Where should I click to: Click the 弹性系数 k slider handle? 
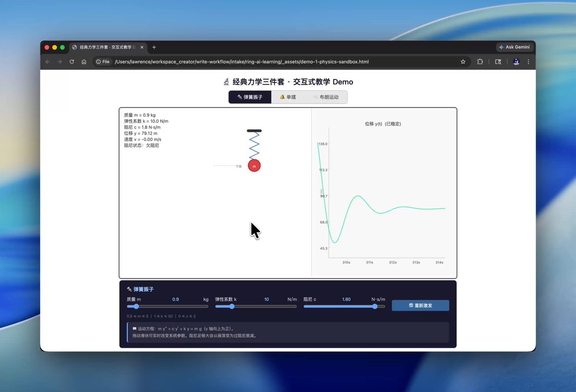[232, 306]
